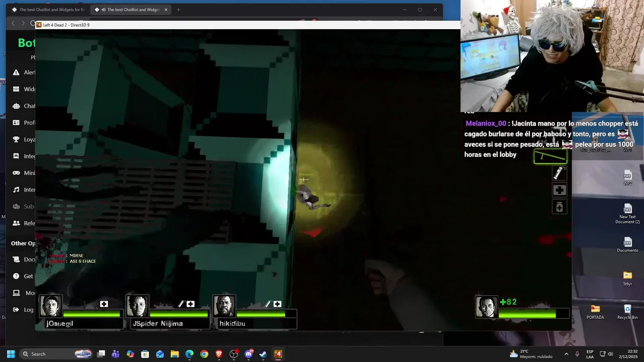The height and width of the screenshot is (362, 644).
Task: Switch to the second ChatBot tab playing audio
Action: pos(130,10)
